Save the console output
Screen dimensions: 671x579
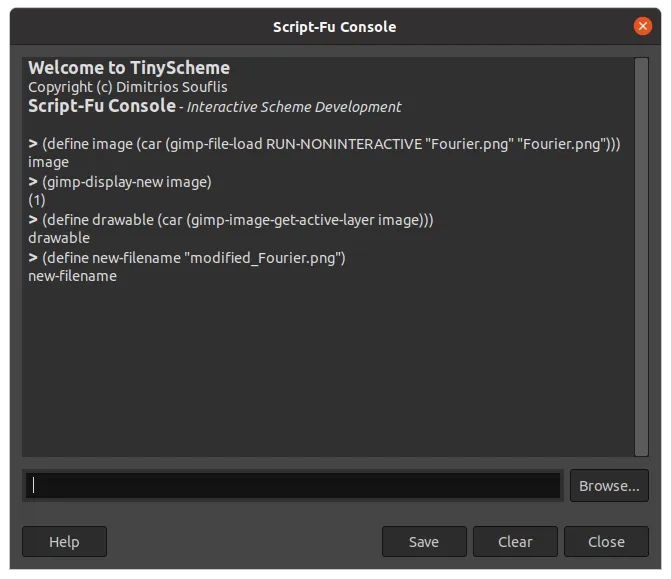[x=424, y=542]
